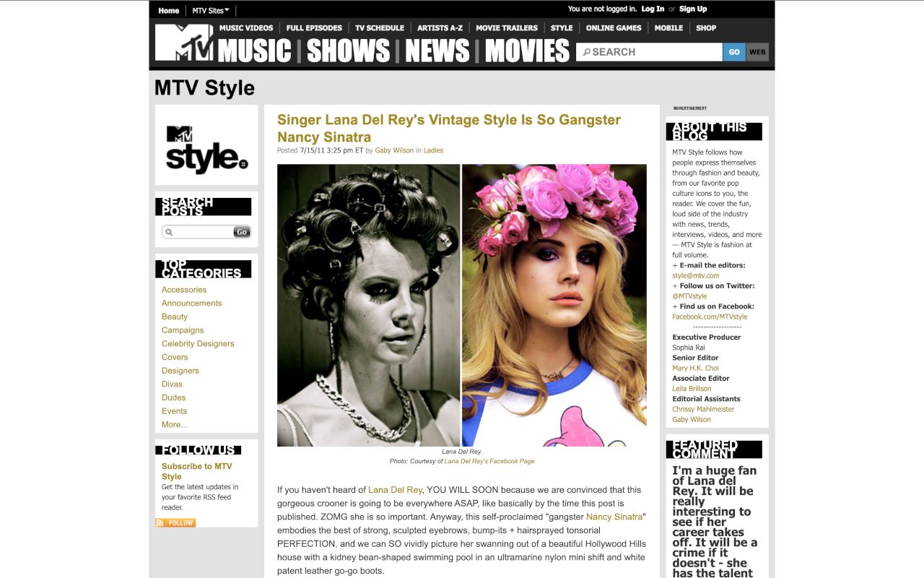Focus the main site search field
Viewport: 924px width, 578px height.
[649, 52]
